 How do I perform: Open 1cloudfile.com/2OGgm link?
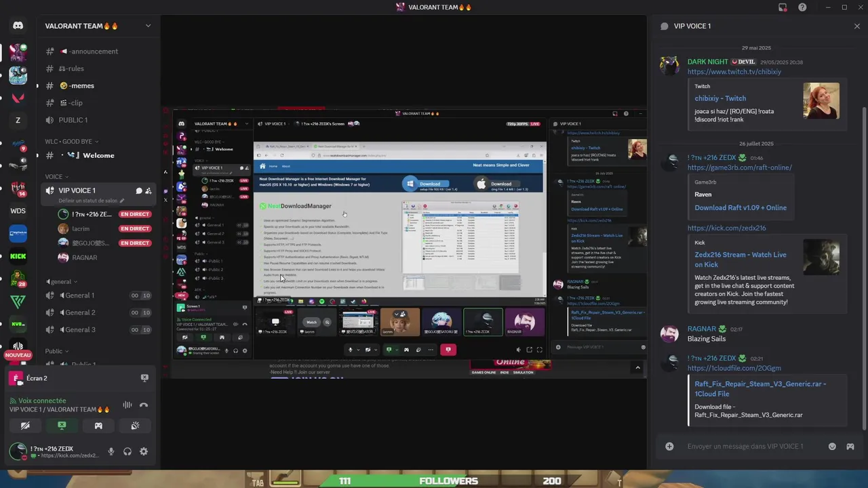pyautogui.click(x=734, y=368)
